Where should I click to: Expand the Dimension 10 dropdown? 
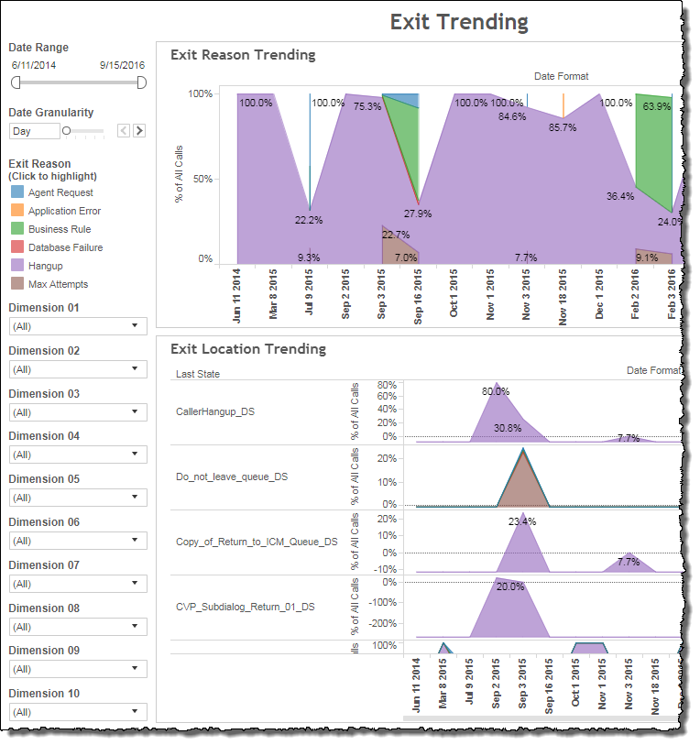(77, 712)
